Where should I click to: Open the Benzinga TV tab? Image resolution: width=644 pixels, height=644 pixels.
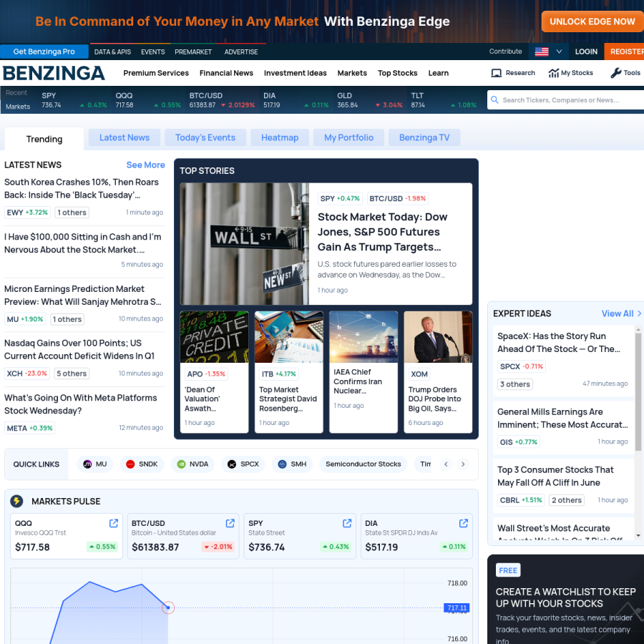tap(424, 137)
